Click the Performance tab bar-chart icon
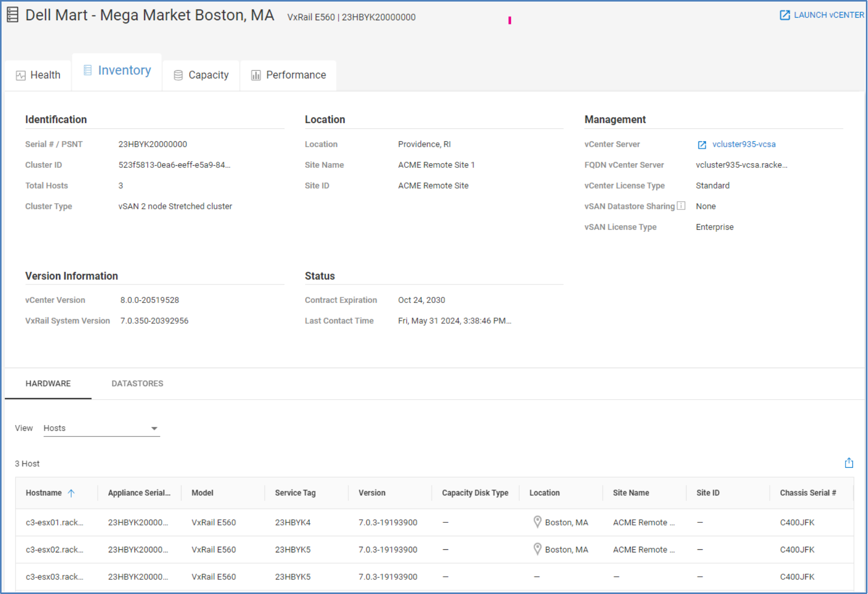Screen dimensions: 868x594 [x=256, y=75]
